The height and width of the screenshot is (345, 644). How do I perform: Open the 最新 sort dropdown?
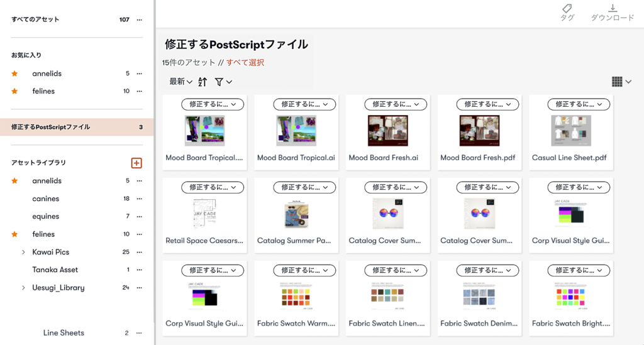point(180,82)
